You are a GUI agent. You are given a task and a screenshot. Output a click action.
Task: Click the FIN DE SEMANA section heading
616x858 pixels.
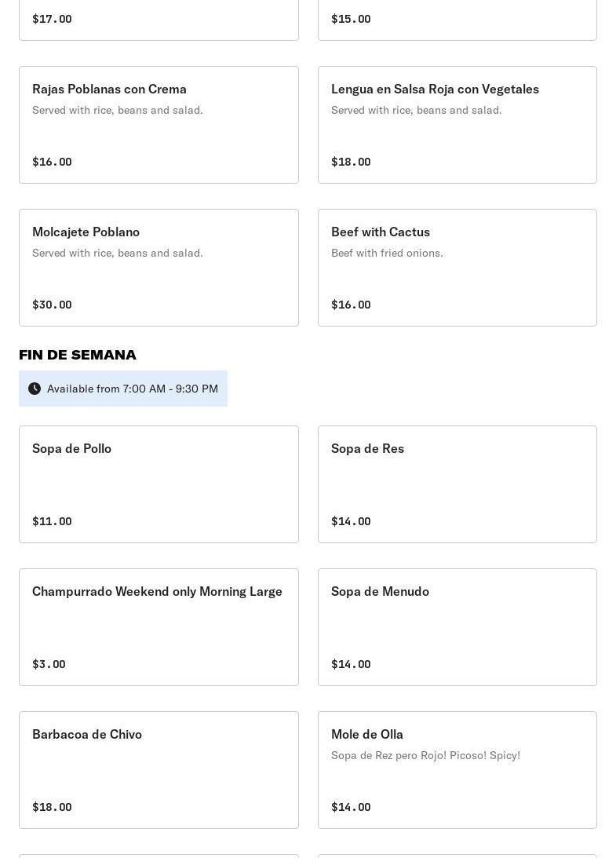coord(78,355)
